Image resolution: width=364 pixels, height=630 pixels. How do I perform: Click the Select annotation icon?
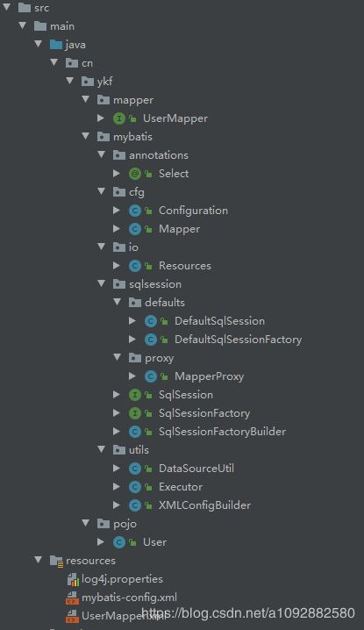pos(134,174)
